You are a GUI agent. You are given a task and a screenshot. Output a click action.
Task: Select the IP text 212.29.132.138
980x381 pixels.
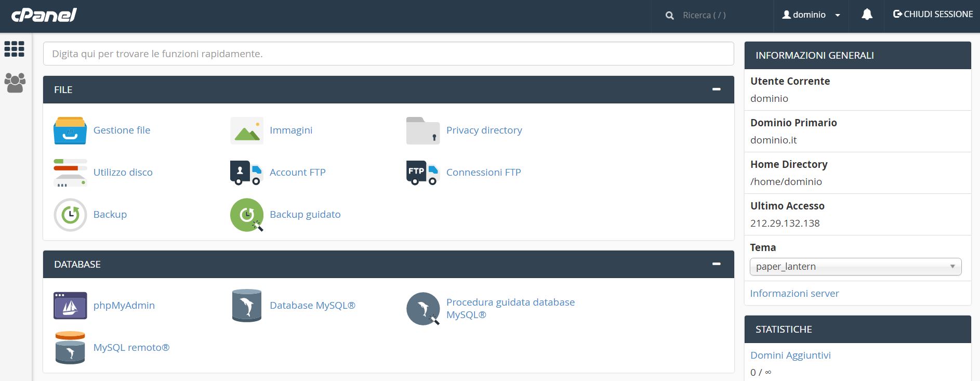pos(785,224)
